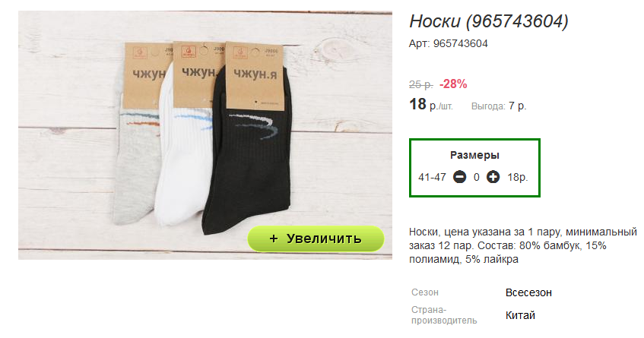
Task: Click the crossed-out old price 25 р.
Action: point(421,84)
